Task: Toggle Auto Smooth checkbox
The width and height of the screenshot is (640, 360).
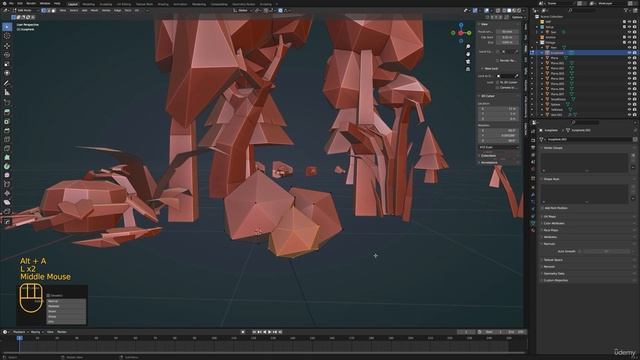Action: (580, 251)
